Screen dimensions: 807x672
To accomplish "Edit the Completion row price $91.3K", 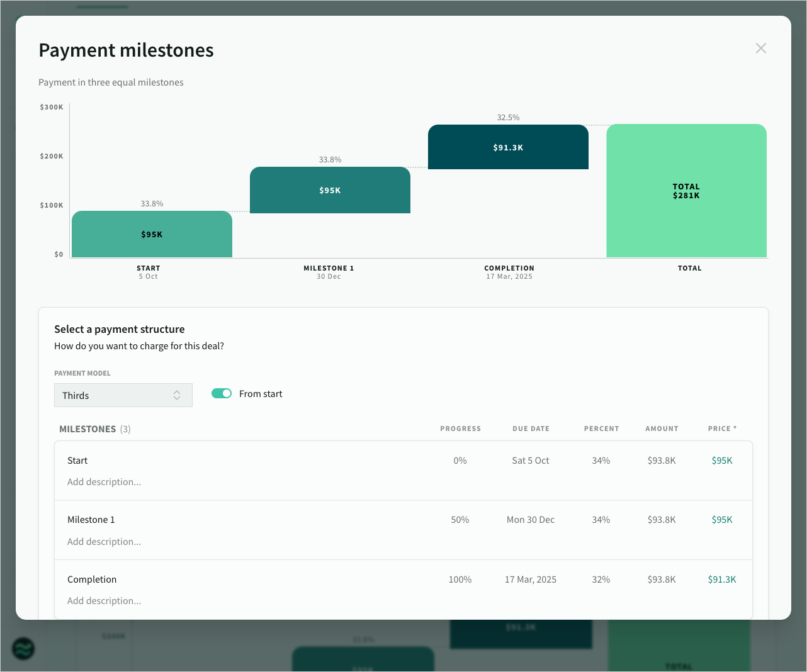I will tap(722, 580).
